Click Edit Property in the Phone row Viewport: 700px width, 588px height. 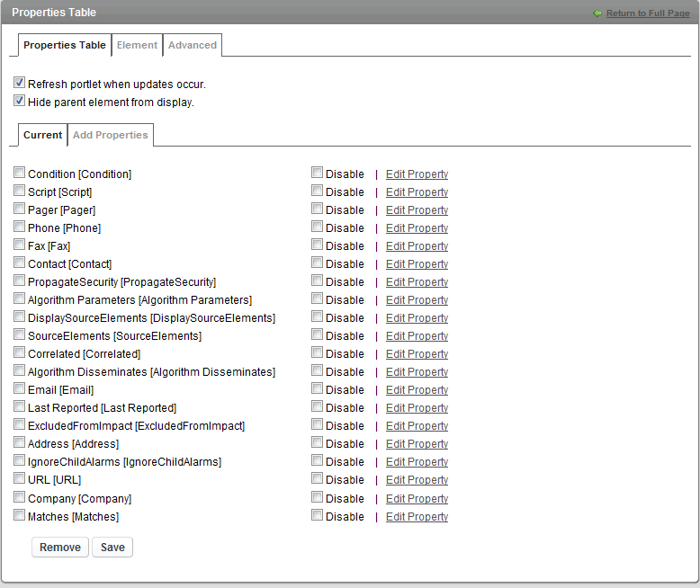pos(417,228)
